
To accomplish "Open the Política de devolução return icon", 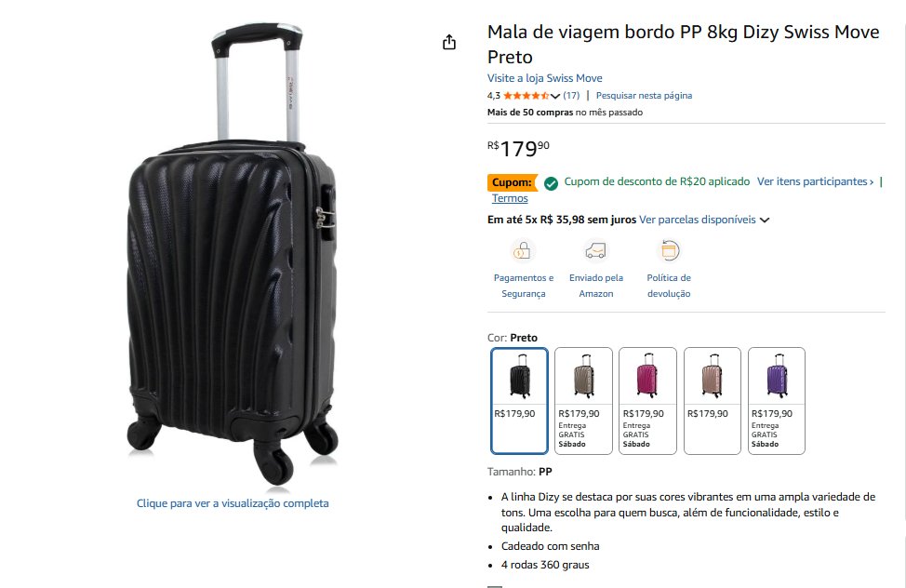I will tap(669, 250).
